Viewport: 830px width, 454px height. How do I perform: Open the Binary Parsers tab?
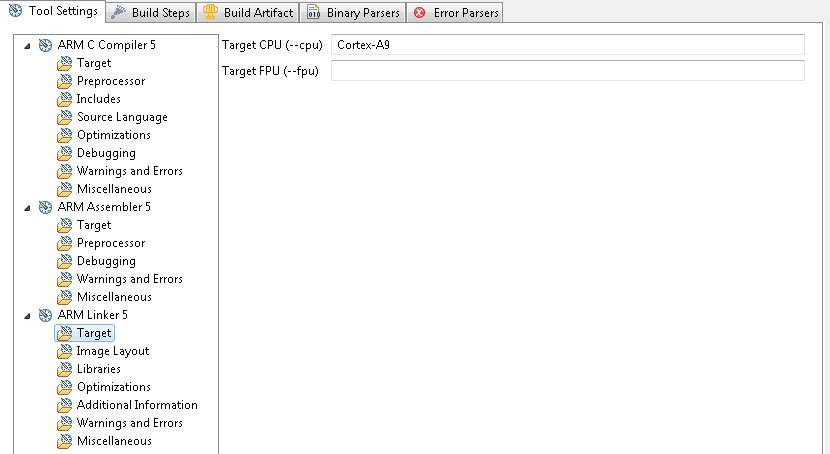(353, 13)
